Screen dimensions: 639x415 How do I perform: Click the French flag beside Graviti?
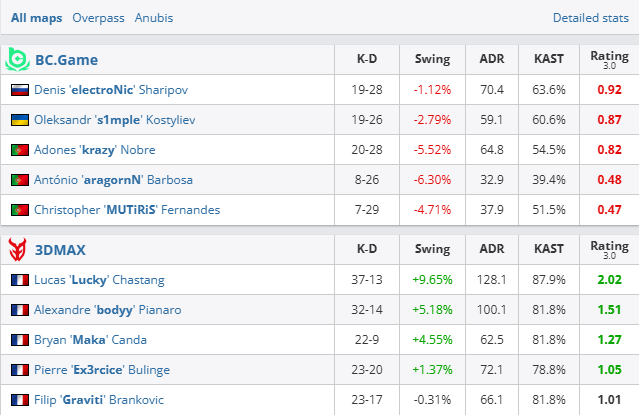[19, 400]
